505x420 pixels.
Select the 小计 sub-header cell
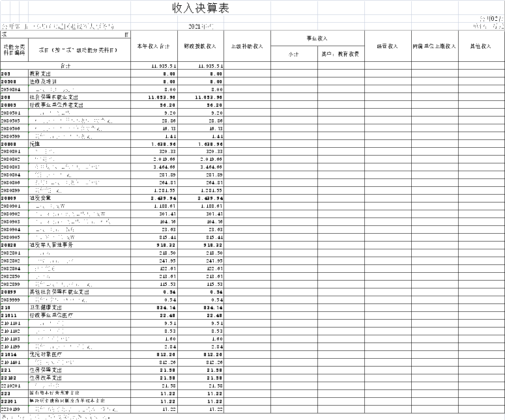coord(294,54)
